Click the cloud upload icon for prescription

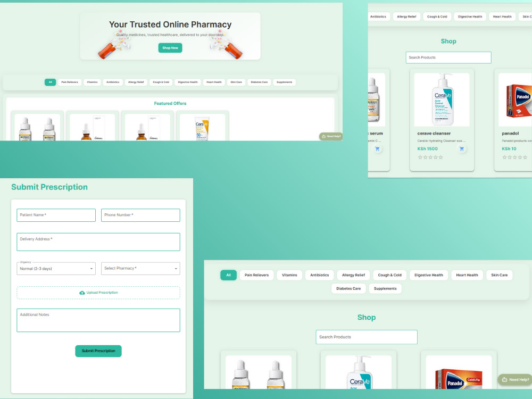pyautogui.click(x=82, y=293)
